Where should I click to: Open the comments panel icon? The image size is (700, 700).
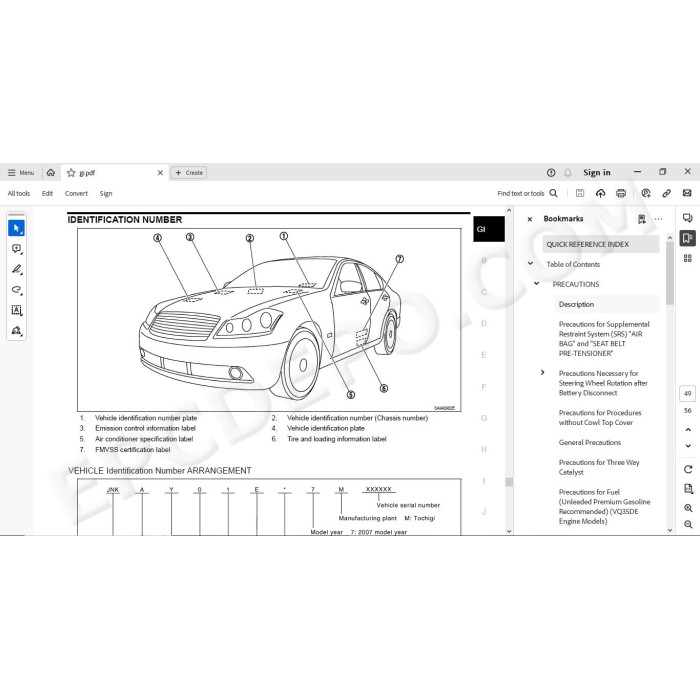tap(688, 218)
